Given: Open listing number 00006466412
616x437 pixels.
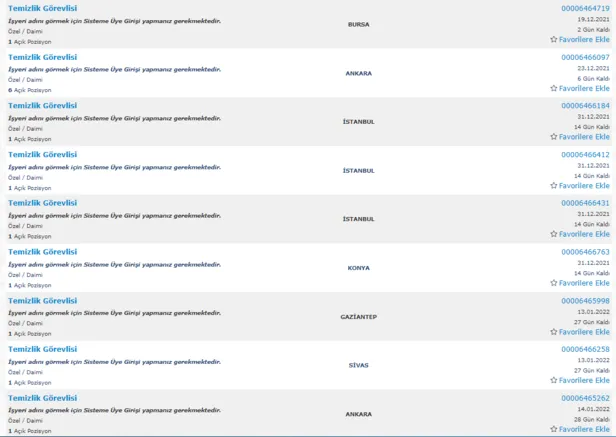Looking at the screenshot, I should (x=585, y=154).
